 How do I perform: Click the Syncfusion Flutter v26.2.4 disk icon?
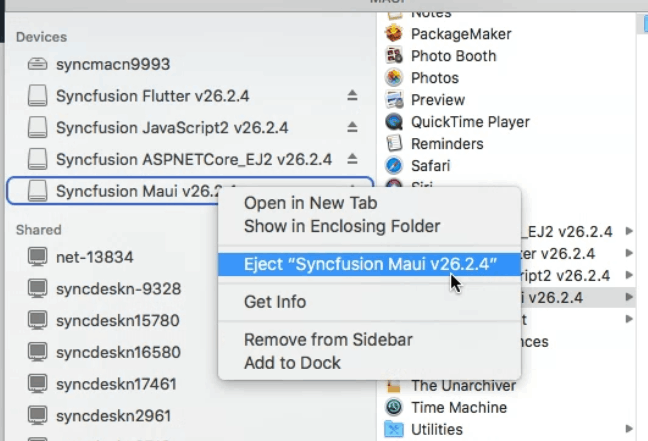[37, 96]
